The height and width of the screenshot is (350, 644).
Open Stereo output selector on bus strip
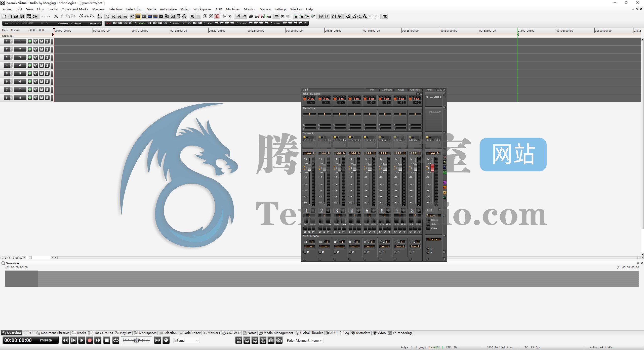click(x=433, y=240)
